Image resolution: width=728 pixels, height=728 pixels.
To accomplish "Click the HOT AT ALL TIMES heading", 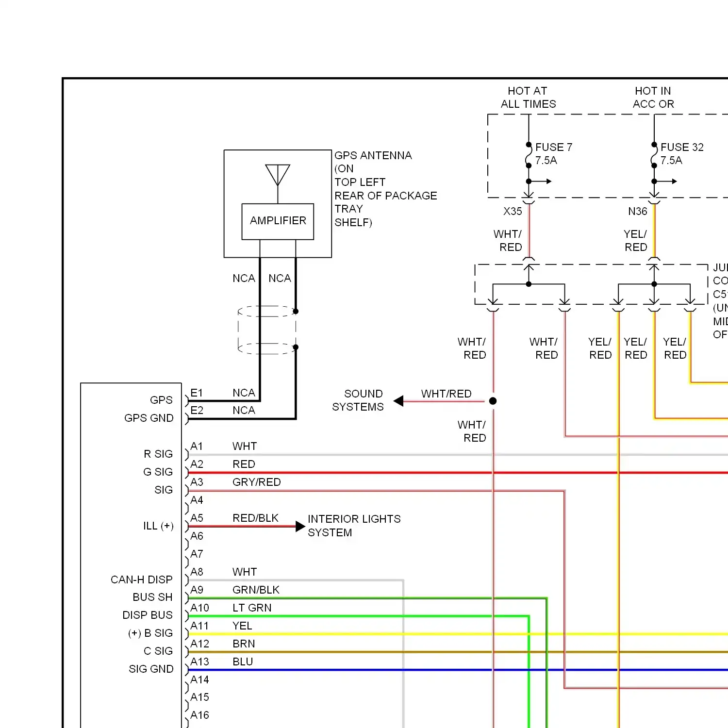I will pos(528,98).
